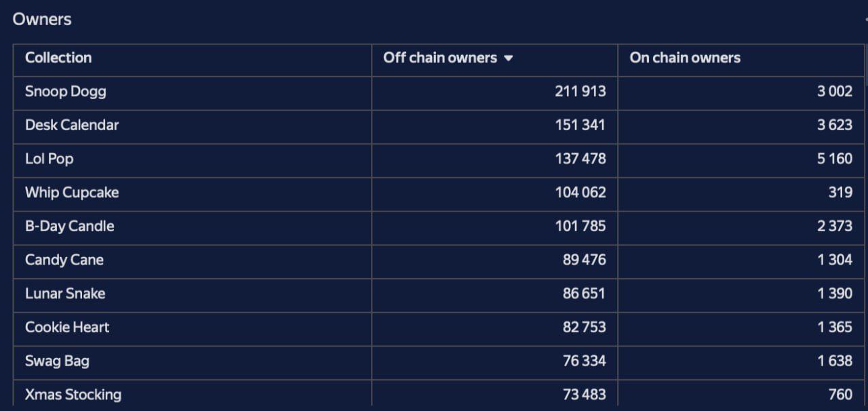
Task: Click the Owners widget title
Action: (42, 19)
